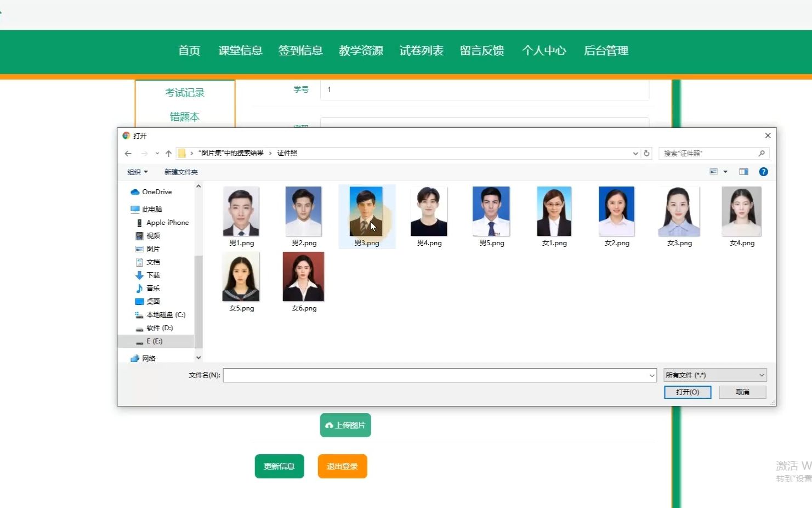Click the Help question-mark icon
This screenshot has width=812, height=508.
click(763, 171)
